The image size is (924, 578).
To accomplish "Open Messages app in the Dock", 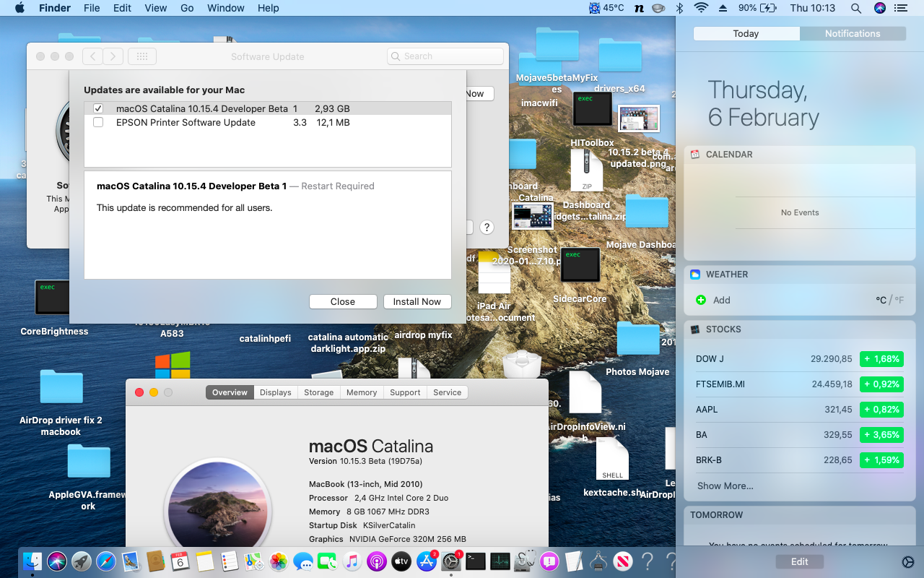I will (303, 561).
